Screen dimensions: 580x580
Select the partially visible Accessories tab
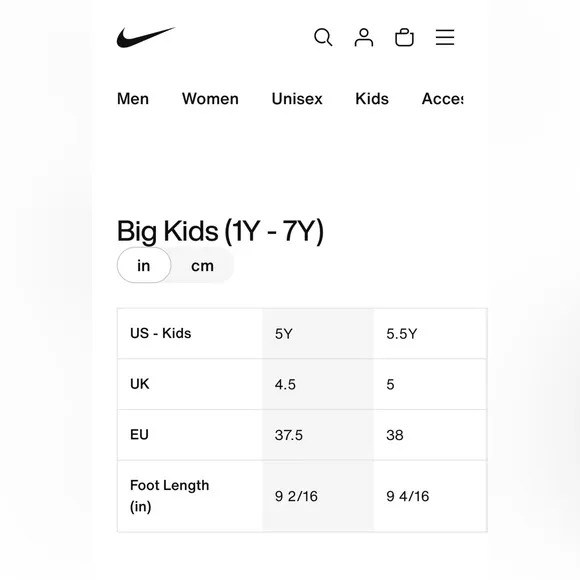[442, 99]
